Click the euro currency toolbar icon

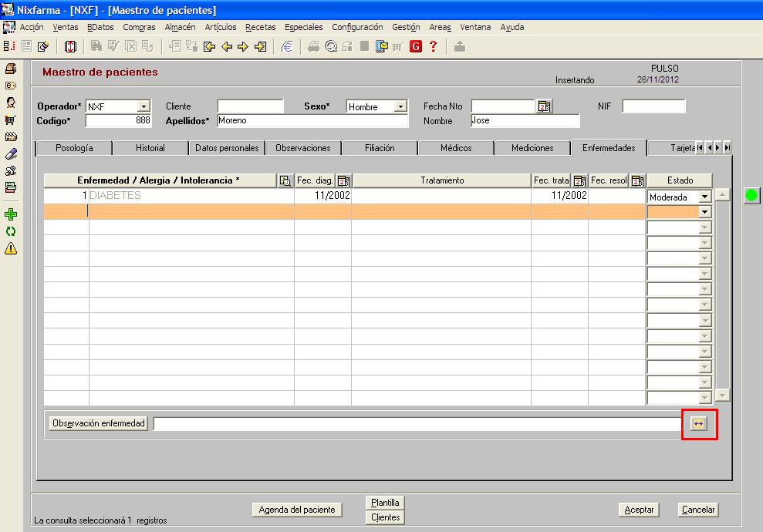click(x=287, y=47)
